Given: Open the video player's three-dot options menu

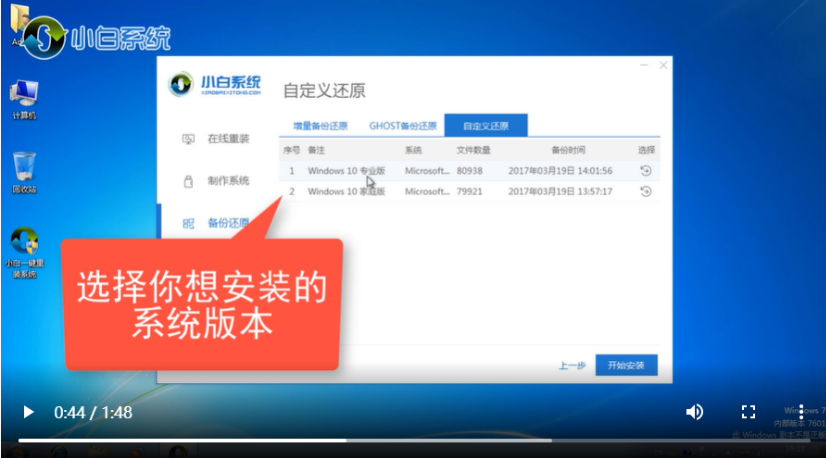Looking at the screenshot, I should tap(801, 412).
